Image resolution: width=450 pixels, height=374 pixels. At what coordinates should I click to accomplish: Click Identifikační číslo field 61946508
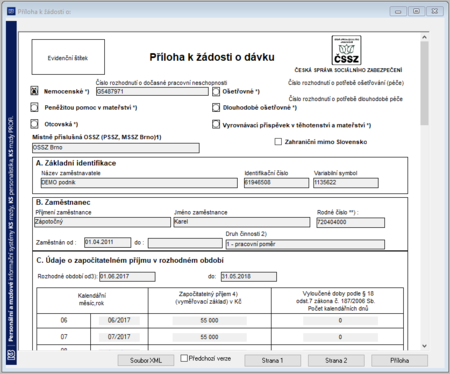(x=276, y=183)
